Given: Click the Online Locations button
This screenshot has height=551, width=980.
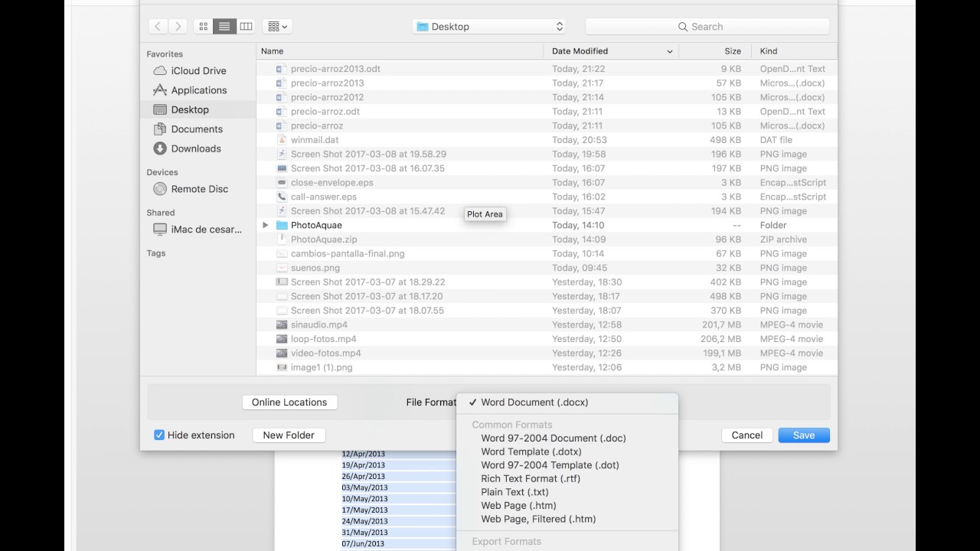Looking at the screenshot, I should point(289,402).
